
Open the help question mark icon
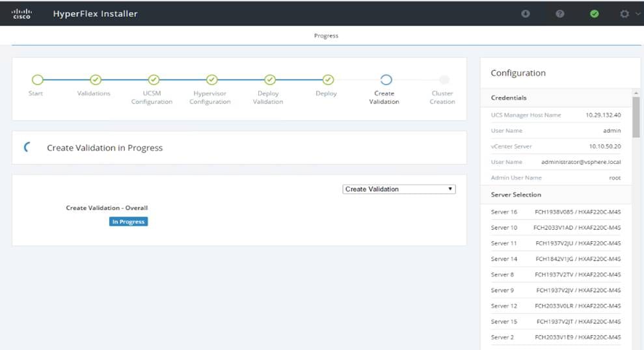point(560,14)
